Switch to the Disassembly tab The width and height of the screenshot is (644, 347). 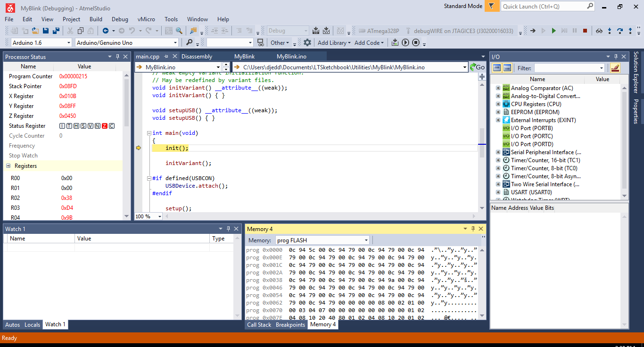click(x=197, y=57)
